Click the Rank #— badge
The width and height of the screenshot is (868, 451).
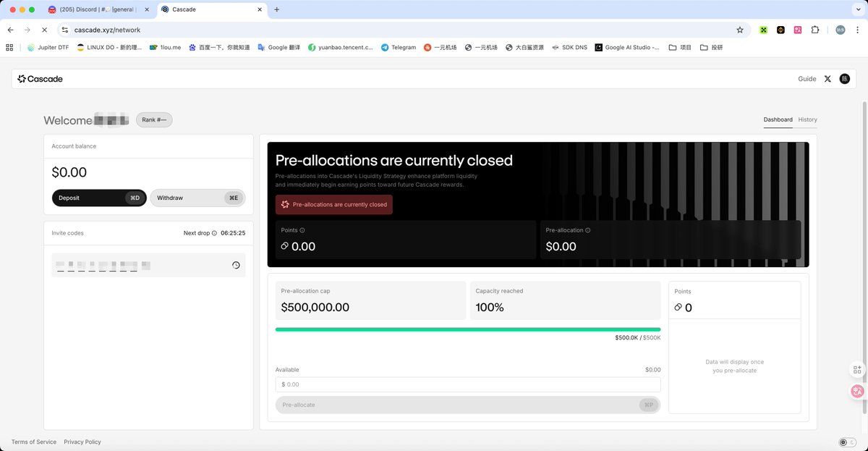(154, 120)
